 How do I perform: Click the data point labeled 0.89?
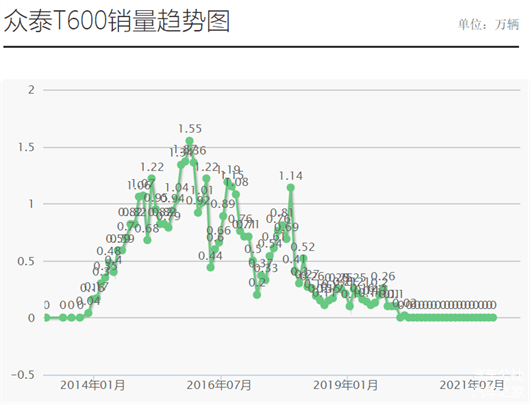pyautogui.click(x=223, y=216)
